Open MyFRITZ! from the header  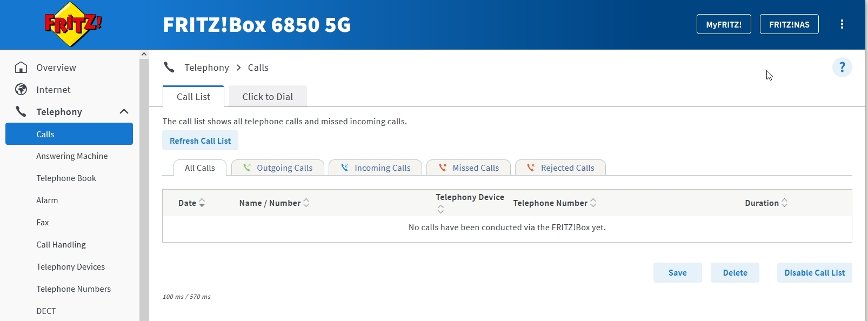[724, 24]
